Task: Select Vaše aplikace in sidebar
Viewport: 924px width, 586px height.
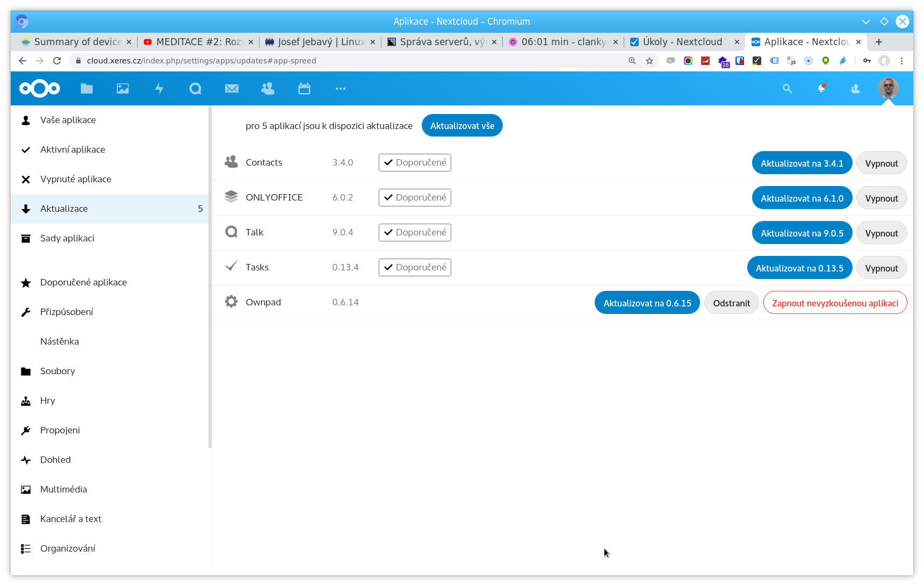Action: [x=110, y=120]
